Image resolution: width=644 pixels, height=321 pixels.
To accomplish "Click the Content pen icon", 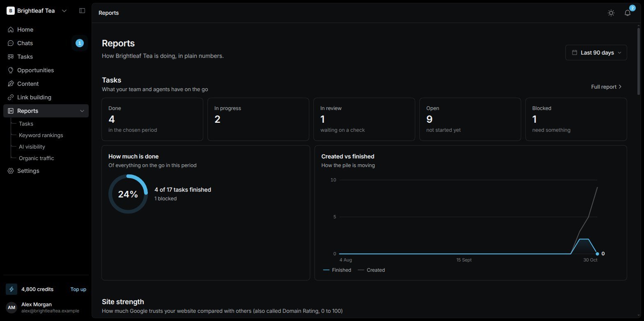I will tap(11, 84).
